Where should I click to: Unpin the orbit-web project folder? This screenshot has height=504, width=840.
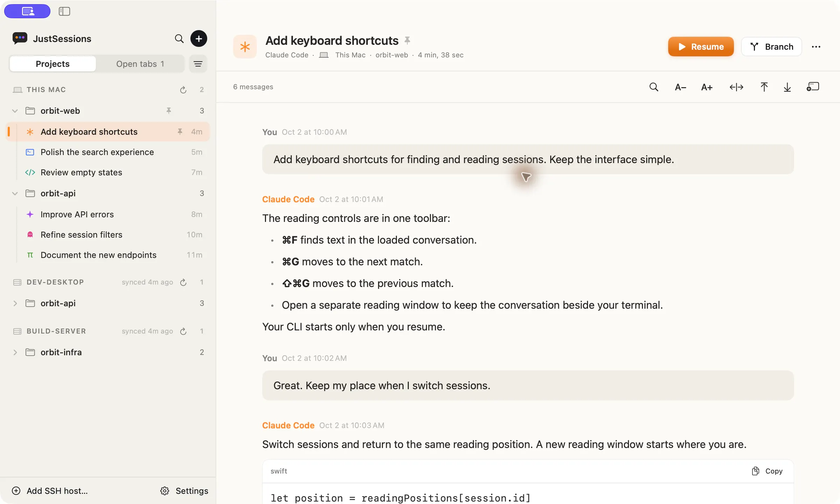pyautogui.click(x=169, y=111)
